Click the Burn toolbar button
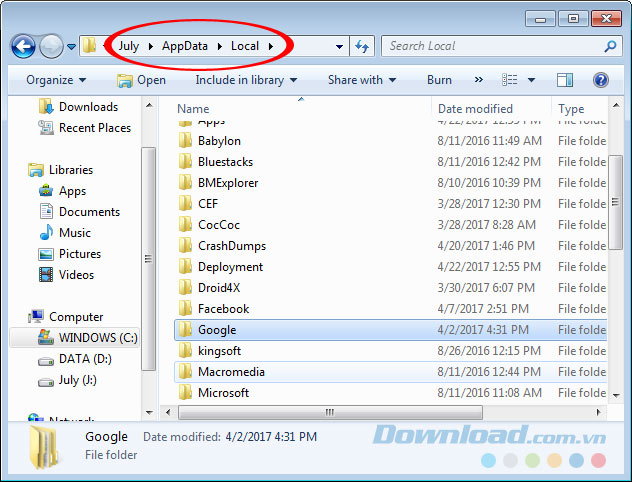This screenshot has height=482, width=632. pyautogui.click(x=439, y=80)
